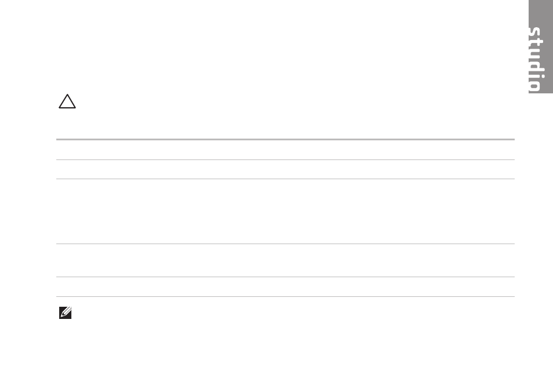Image resolution: width=553 pixels, height=392 pixels.
Task: Click the thick gray table header rule
Action: point(285,140)
